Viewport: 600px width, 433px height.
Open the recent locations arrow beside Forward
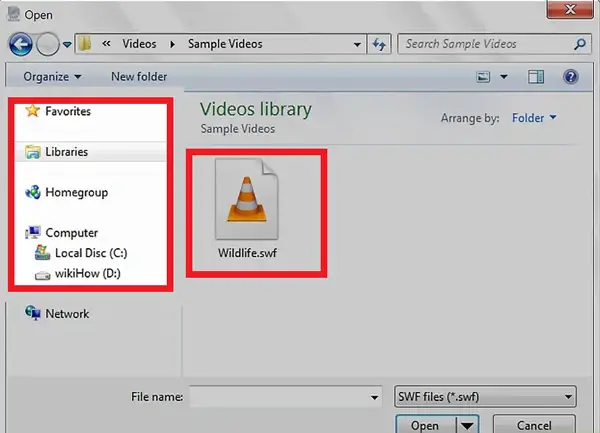point(67,45)
